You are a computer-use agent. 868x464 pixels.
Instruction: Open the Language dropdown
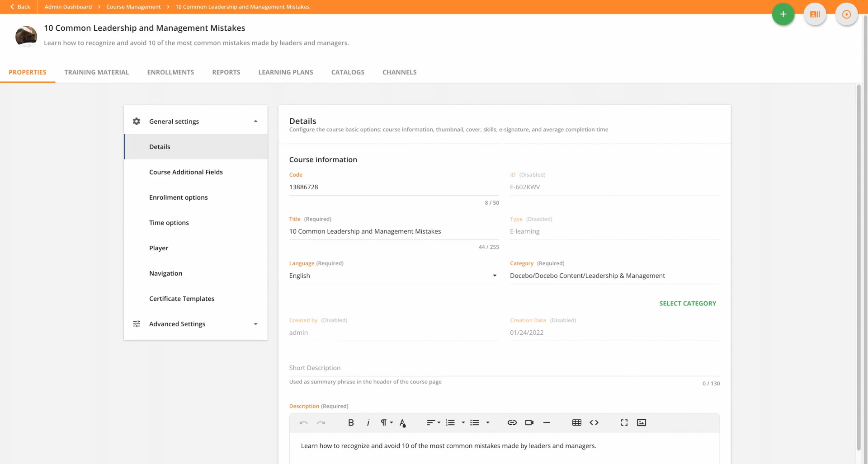coord(494,276)
